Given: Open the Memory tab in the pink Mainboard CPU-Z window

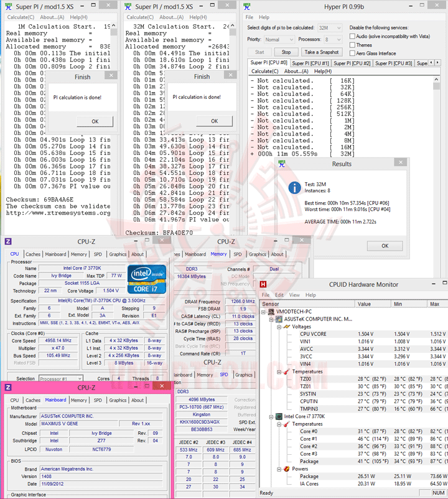Looking at the screenshot, I should (78, 400).
